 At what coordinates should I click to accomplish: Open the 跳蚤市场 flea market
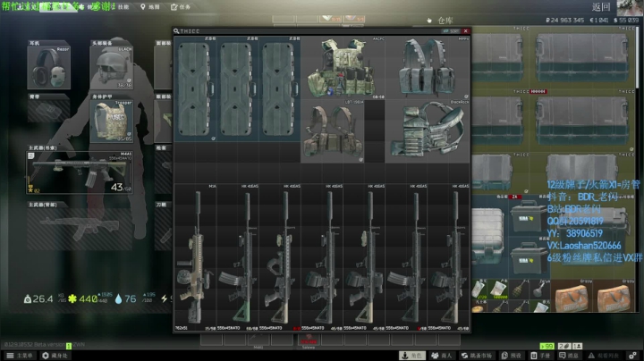(x=477, y=356)
